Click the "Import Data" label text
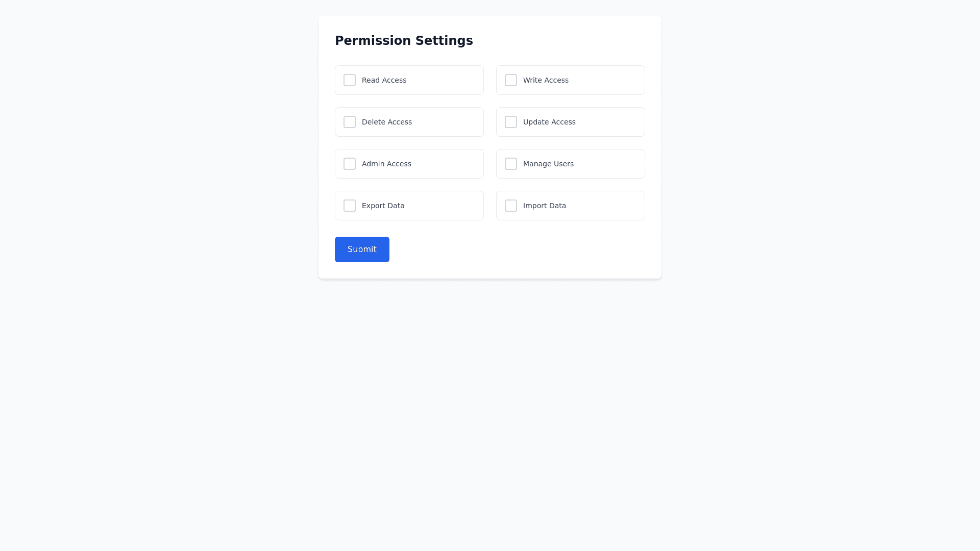The width and height of the screenshot is (980, 551). point(544,206)
